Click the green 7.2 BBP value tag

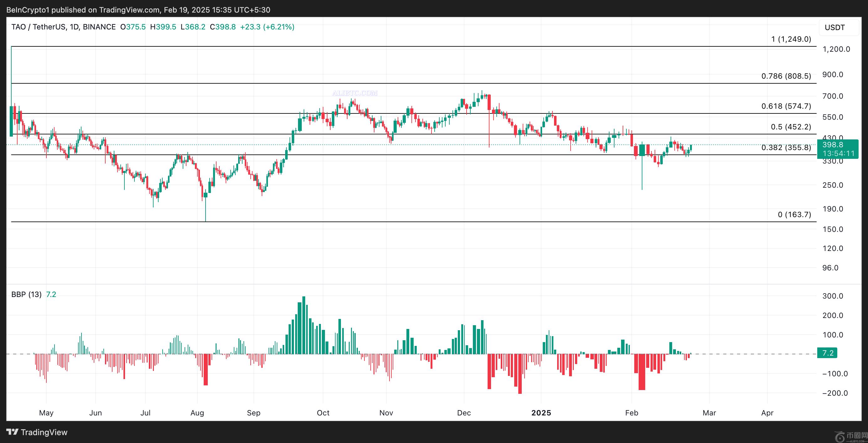point(827,353)
